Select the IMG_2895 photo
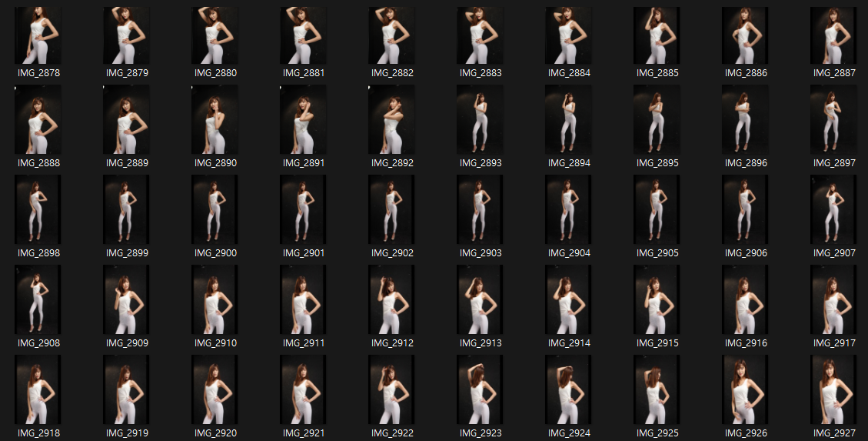 pos(657,119)
